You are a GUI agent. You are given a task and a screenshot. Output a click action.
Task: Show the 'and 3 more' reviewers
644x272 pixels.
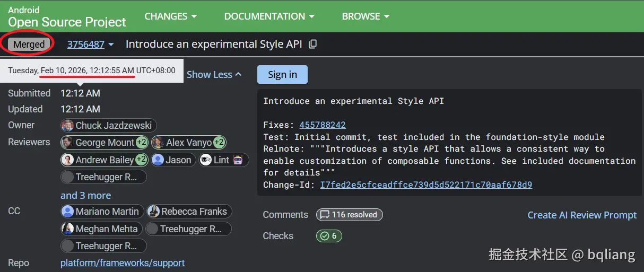coord(85,196)
